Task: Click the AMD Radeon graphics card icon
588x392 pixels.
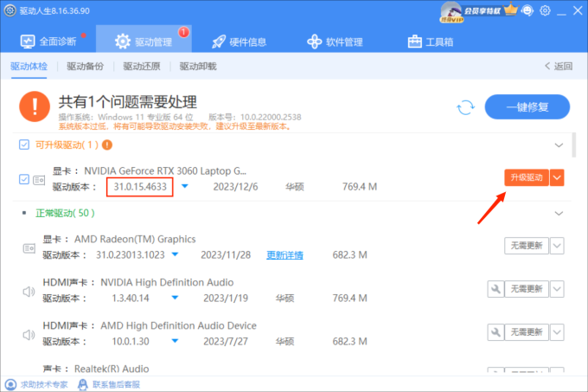Action: 29,248
